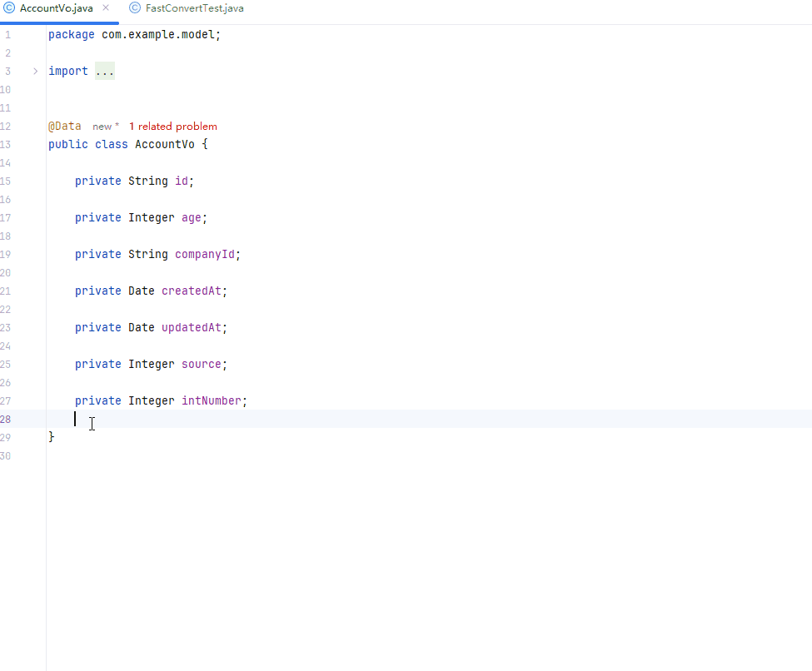
Task: Click the source field name
Action: click(202, 364)
